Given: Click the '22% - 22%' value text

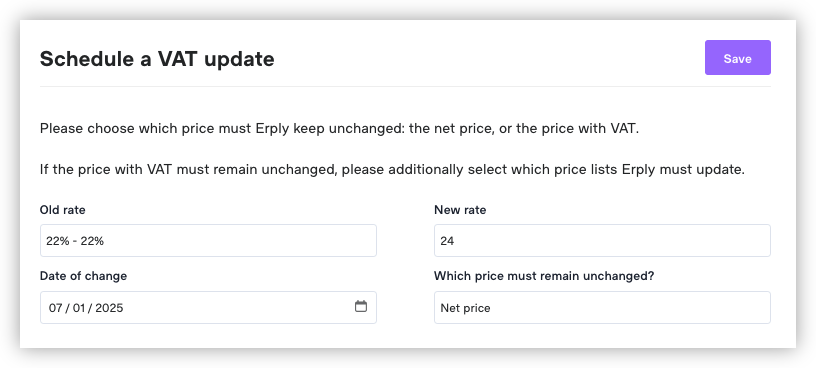Looking at the screenshot, I should click(75, 241).
